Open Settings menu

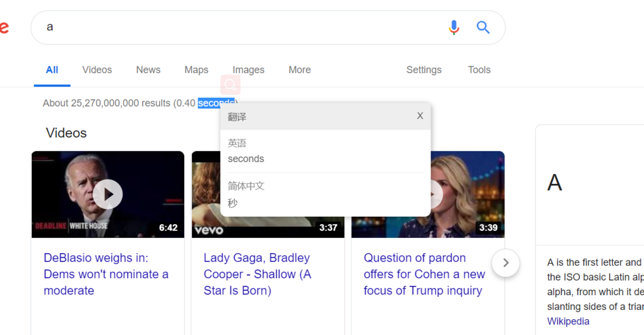click(424, 70)
